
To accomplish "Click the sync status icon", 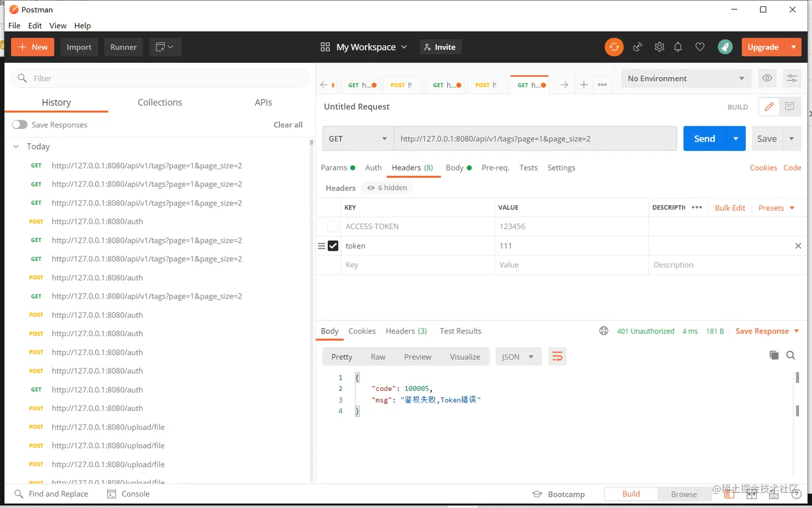I will tap(614, 47).
